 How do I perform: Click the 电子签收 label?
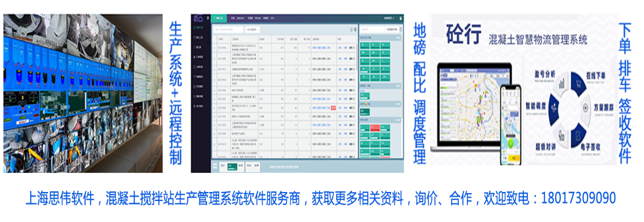point(591,147)
